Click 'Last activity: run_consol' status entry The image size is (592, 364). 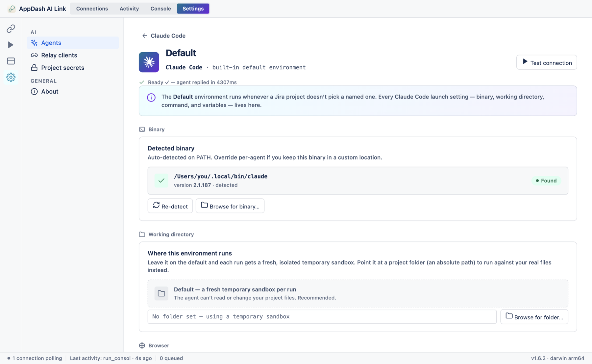(x=111, y=358)
